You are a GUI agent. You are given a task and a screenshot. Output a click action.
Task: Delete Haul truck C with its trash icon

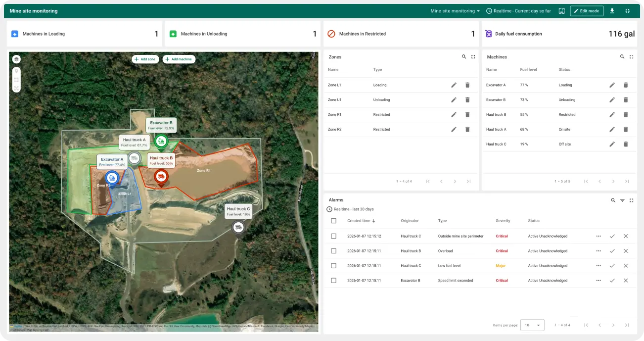point(626,144)
